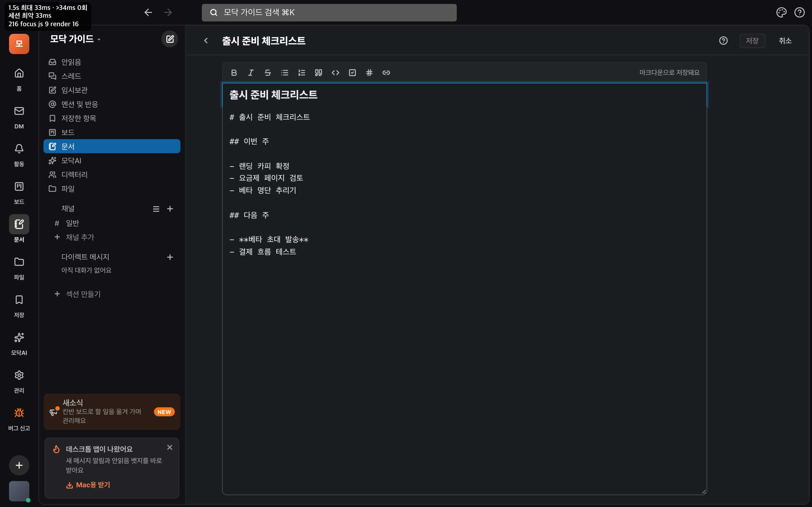812x507 pixels.
Task: Insert a link with the link icon
Action: click(x=386, y=72)
